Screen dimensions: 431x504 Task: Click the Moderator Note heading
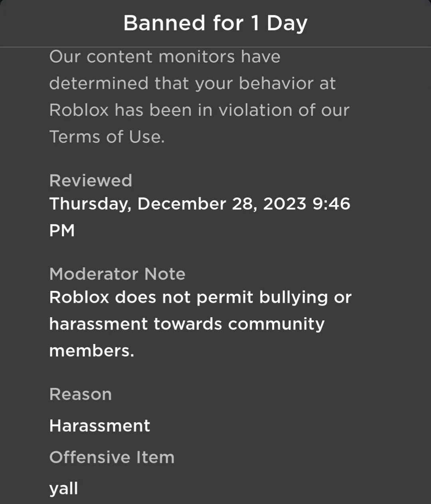(117, 274)
